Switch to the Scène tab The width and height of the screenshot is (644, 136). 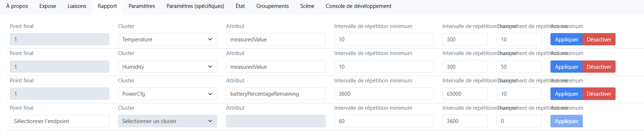pyautogui.click(x=307, y=6)
